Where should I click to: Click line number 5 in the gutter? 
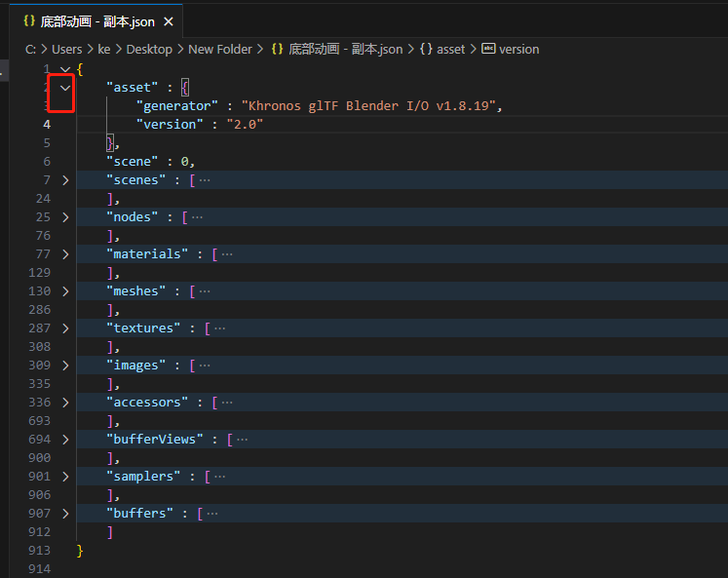(x=47, y=143)
